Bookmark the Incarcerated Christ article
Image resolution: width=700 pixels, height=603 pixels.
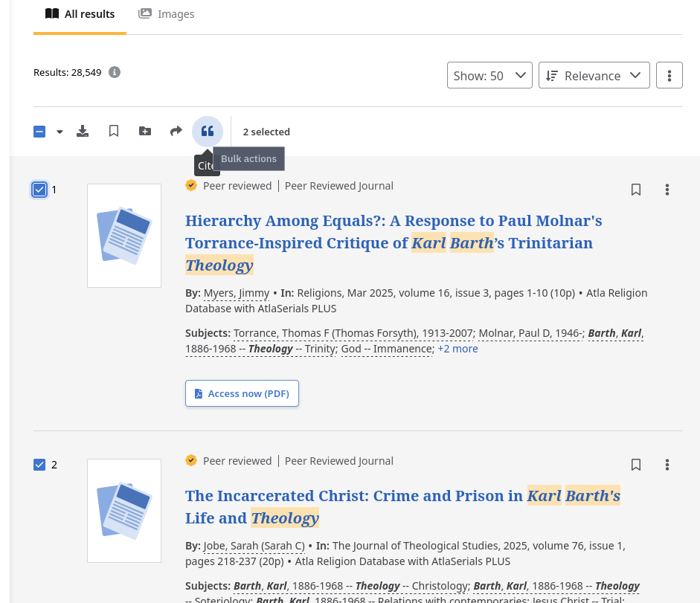(636, 465)
